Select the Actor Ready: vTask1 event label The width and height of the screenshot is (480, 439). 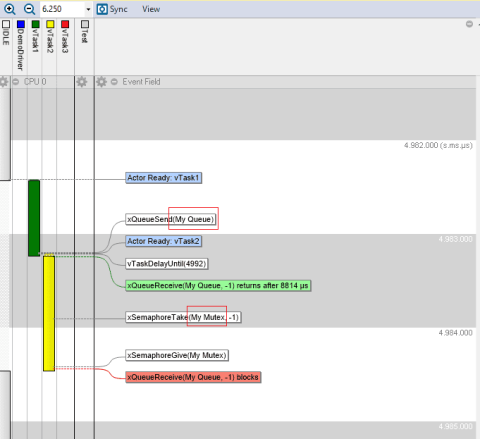163,178
